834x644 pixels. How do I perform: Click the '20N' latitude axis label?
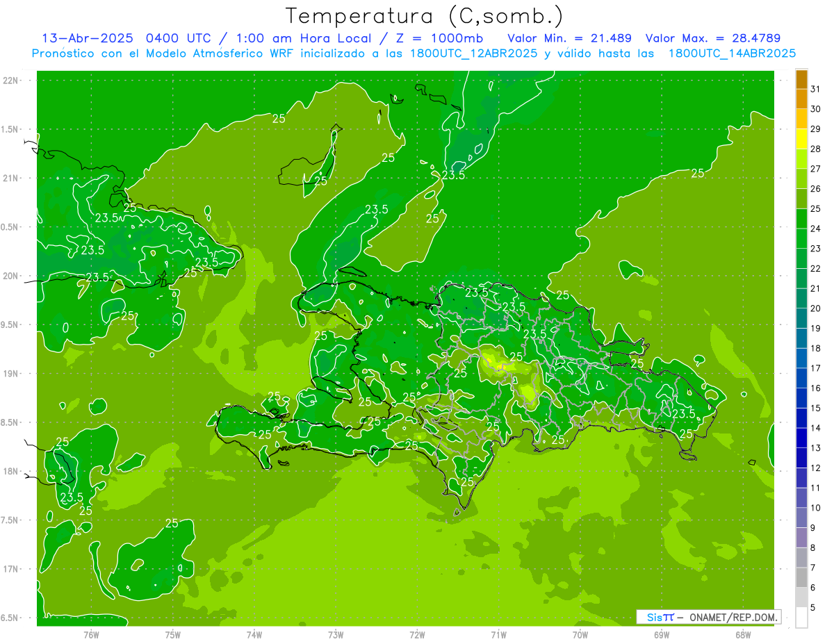[12, 276]
